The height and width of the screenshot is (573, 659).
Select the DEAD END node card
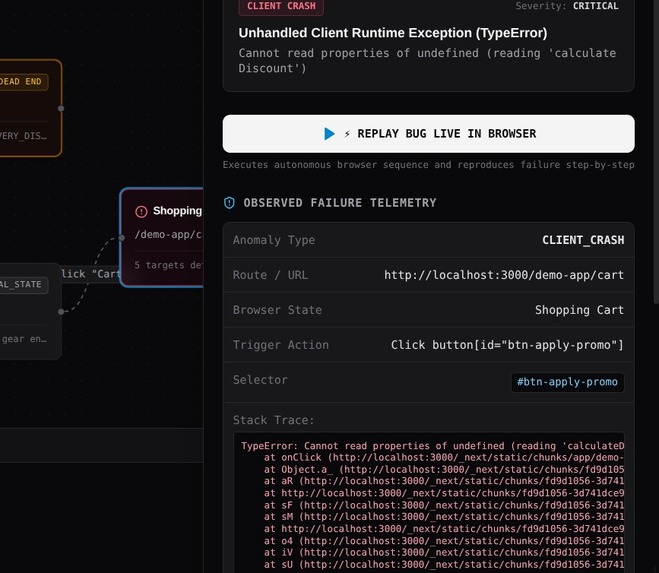pyautogui.click(x=29, y=108)
